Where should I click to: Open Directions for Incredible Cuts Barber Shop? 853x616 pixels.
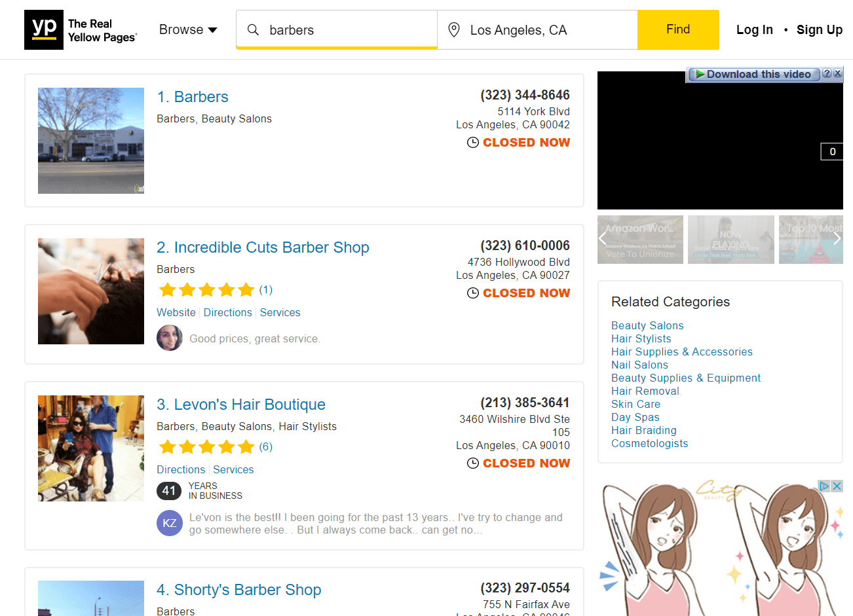(228, 313)
